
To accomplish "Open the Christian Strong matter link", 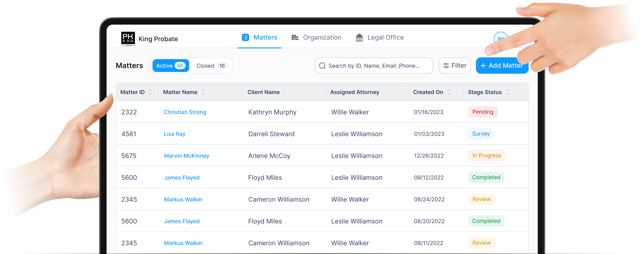I will pos(185,112).
